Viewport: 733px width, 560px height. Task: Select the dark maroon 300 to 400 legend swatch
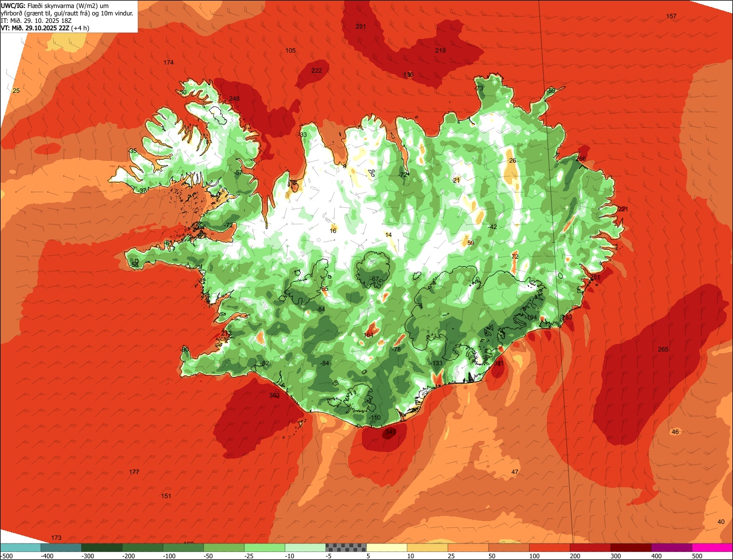631,547
